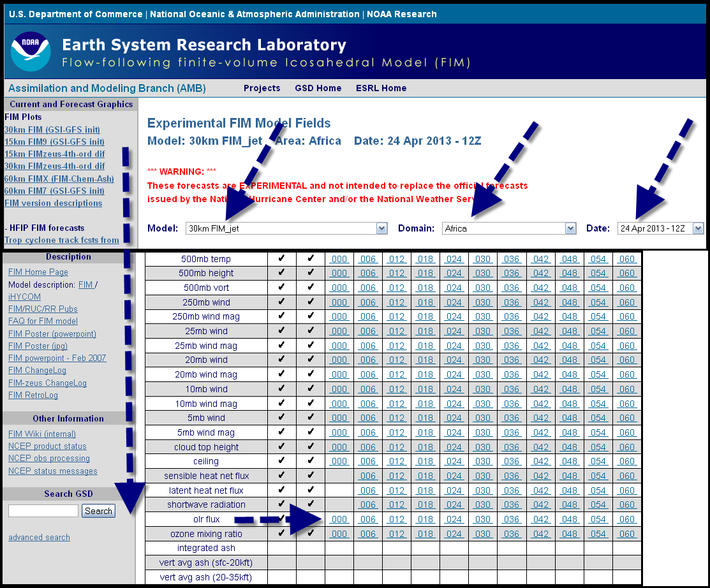This screenshot has height=588, width=710.
Task: View FIM version descriptions
Action: coord(53,203)
